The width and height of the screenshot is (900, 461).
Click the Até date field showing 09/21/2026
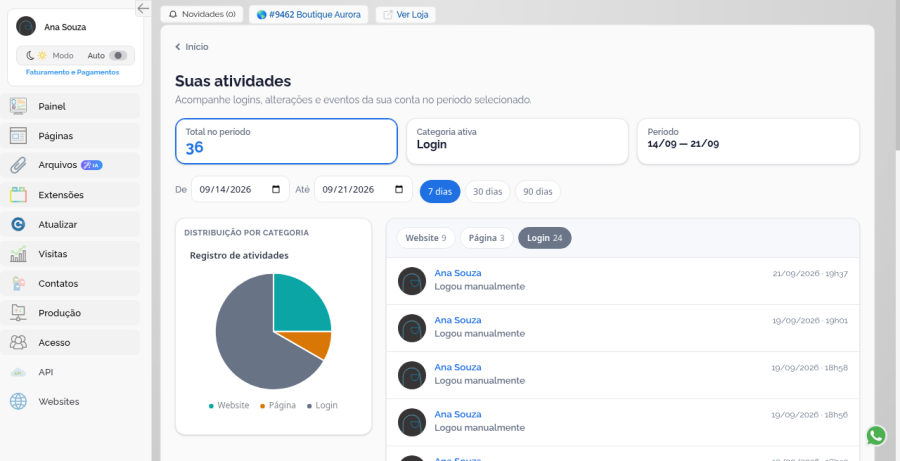coord(363,189)
